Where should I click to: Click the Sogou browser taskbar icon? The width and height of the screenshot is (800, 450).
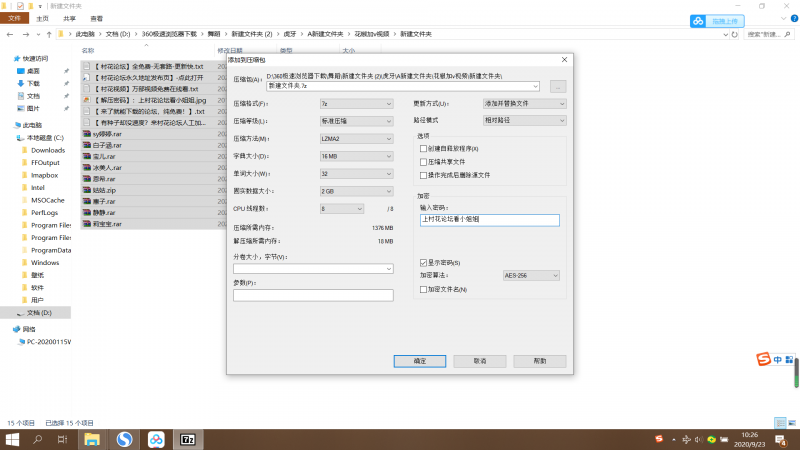124,439
